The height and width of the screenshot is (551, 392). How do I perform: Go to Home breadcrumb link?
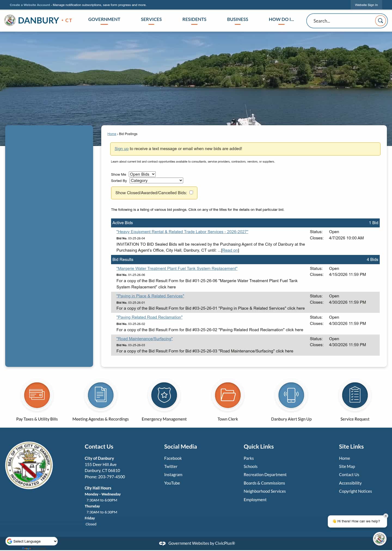click(x=112, y=134)
